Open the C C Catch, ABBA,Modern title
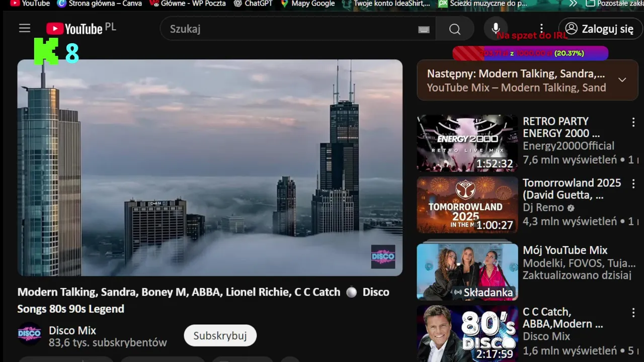The width and height of the screenshot is (644, 362). point(562,318)
